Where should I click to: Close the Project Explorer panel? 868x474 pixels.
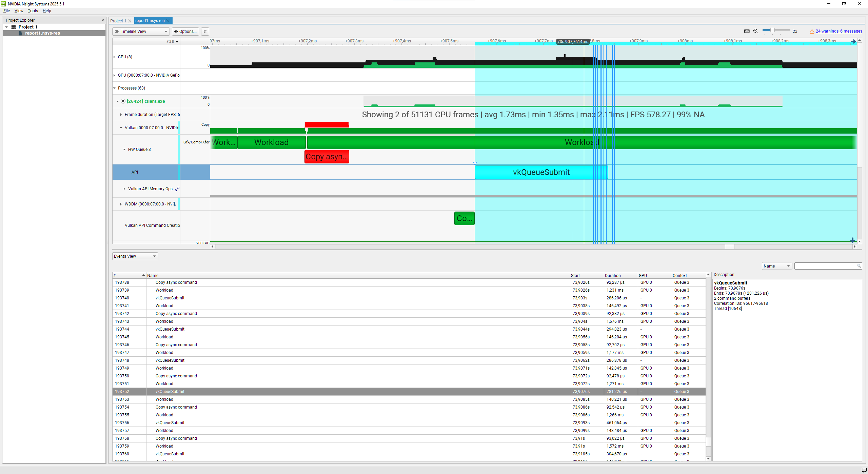(x=103, y=20)
